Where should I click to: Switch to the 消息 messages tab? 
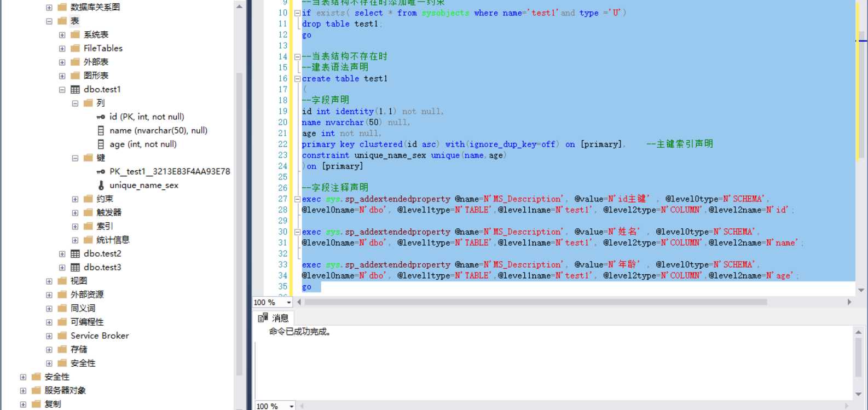tap(274, 318)
